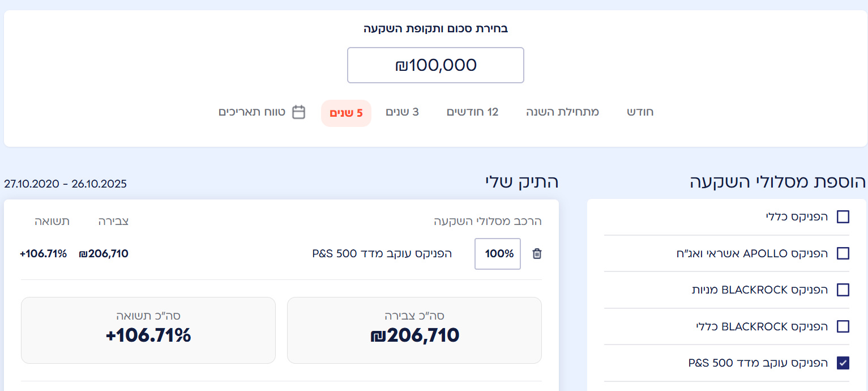This screenshot has height=391, width=868.
Task: Uncheck the הפניקס עוקב מדד S&P 500 box
Action: (x=843, y=363)
